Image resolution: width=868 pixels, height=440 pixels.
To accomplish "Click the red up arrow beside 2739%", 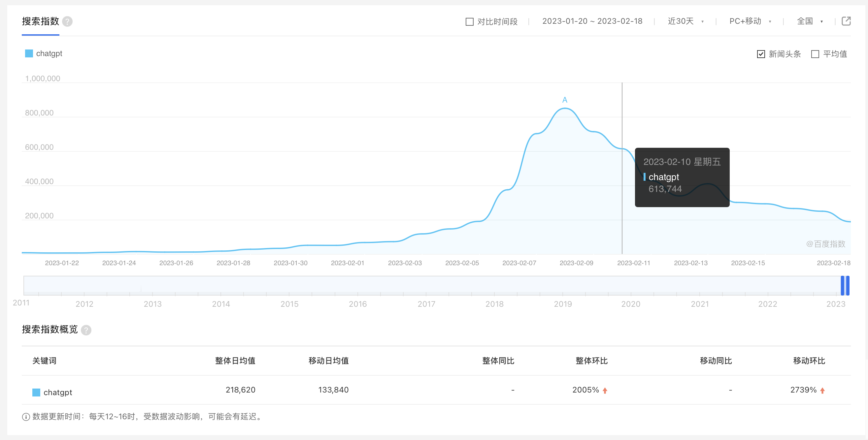I will click(822, 390).
